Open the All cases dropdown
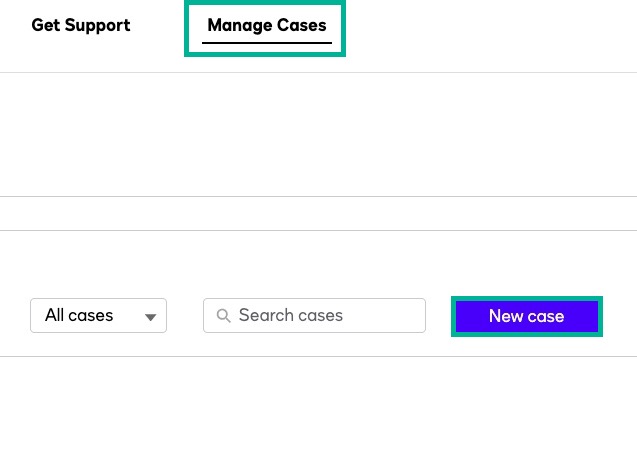Viewport: 637px width, 451px height. pyautogui.click(x=98, y=316)
